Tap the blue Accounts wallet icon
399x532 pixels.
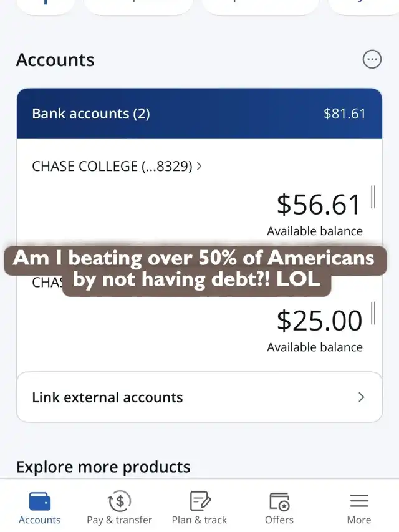[40, 501]
